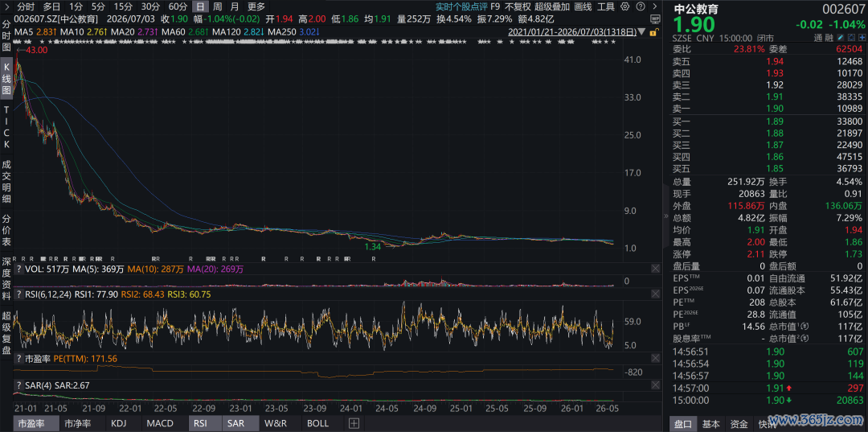Screen dimensions: 868x432
Task: Open the chart settings gear icon
Action: tap(625, 7)
